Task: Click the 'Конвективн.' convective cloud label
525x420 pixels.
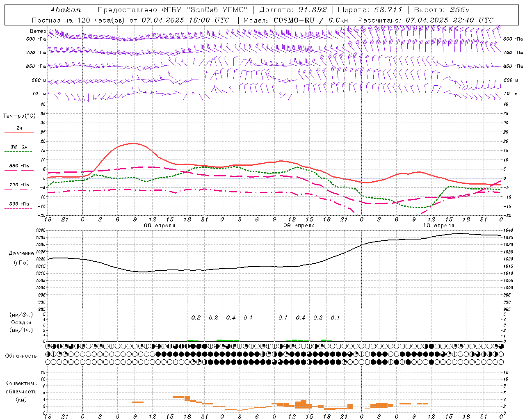Action: pos(21,383)
